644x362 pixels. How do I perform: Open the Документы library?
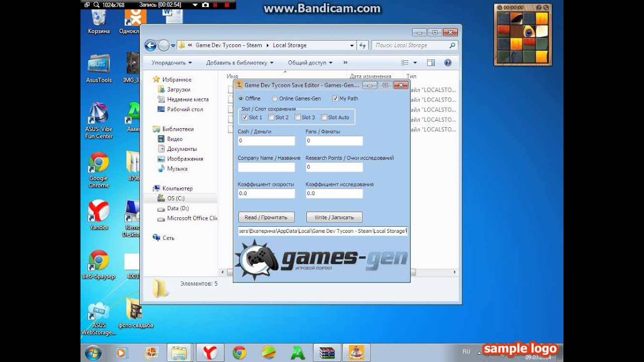[x=182, y=149]
